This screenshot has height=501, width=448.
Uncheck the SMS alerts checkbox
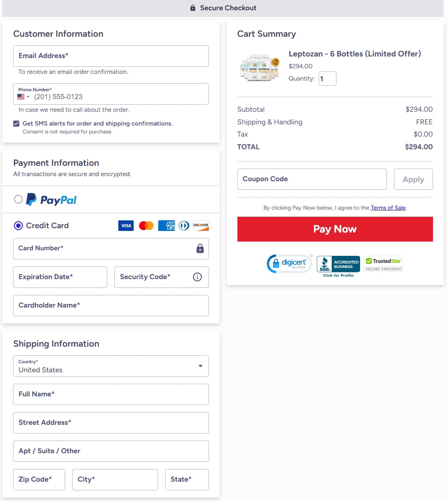pos(16,124)
